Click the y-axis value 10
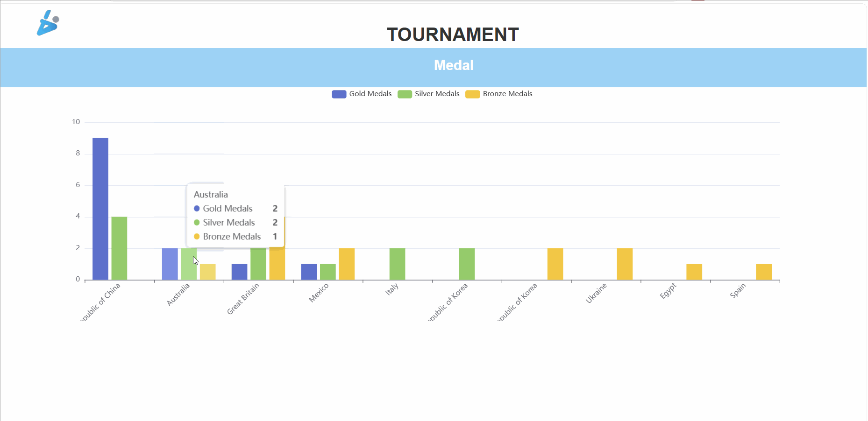This screenshot has width=868, height=421. click(76, 122)
